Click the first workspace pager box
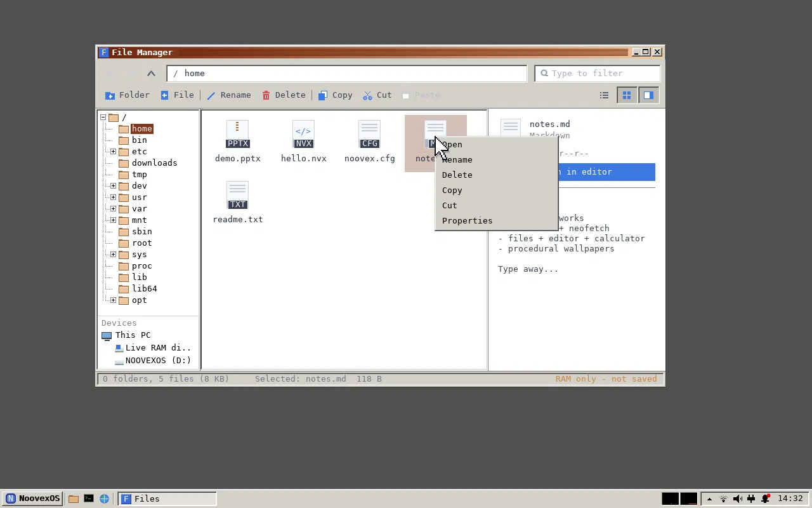The width and height of the screenshot is (812, 508). (671, 499)
